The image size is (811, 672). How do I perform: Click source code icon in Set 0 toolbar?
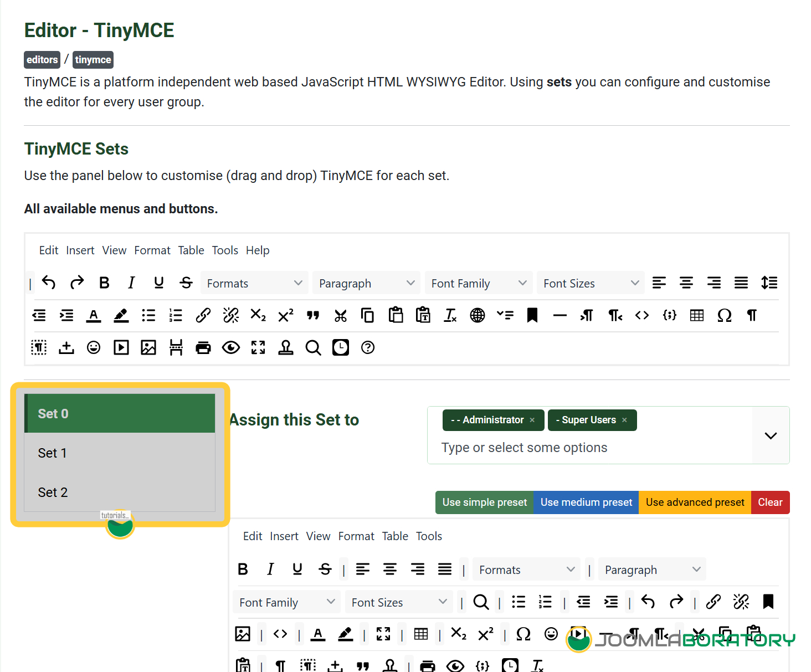pyautogui.click(x=280, y=634)
